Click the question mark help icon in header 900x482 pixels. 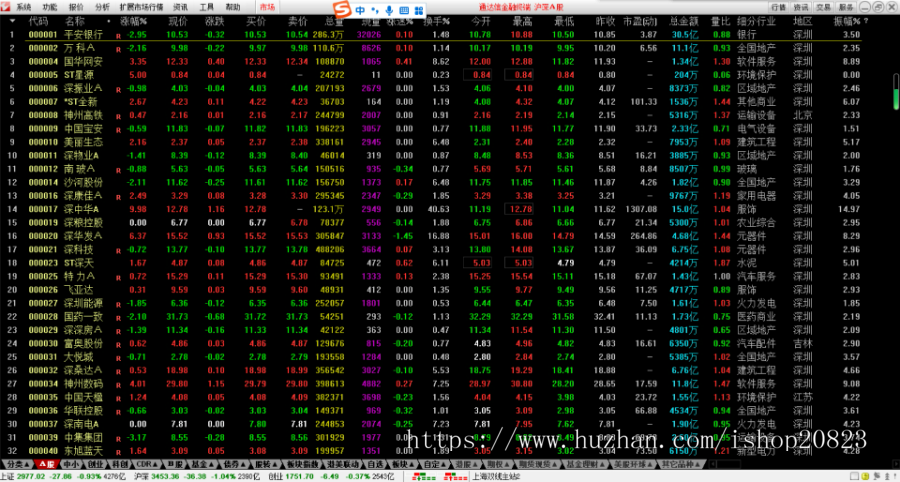point(866,21)
